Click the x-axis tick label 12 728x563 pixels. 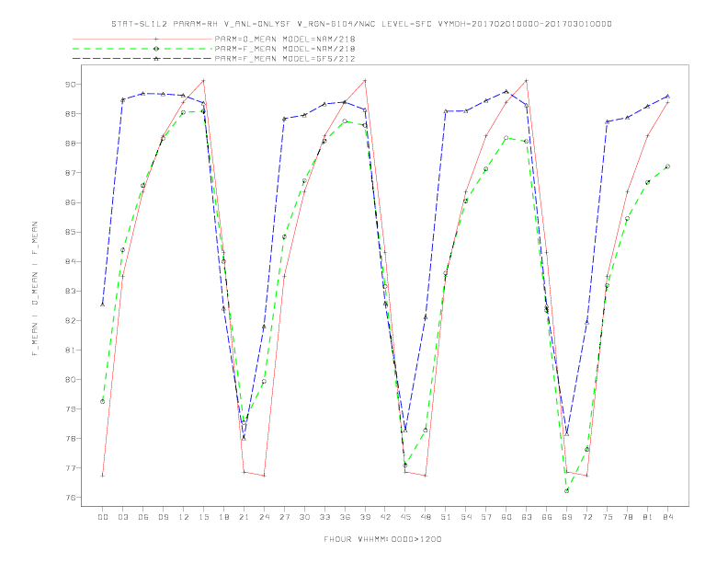[184, 517]
